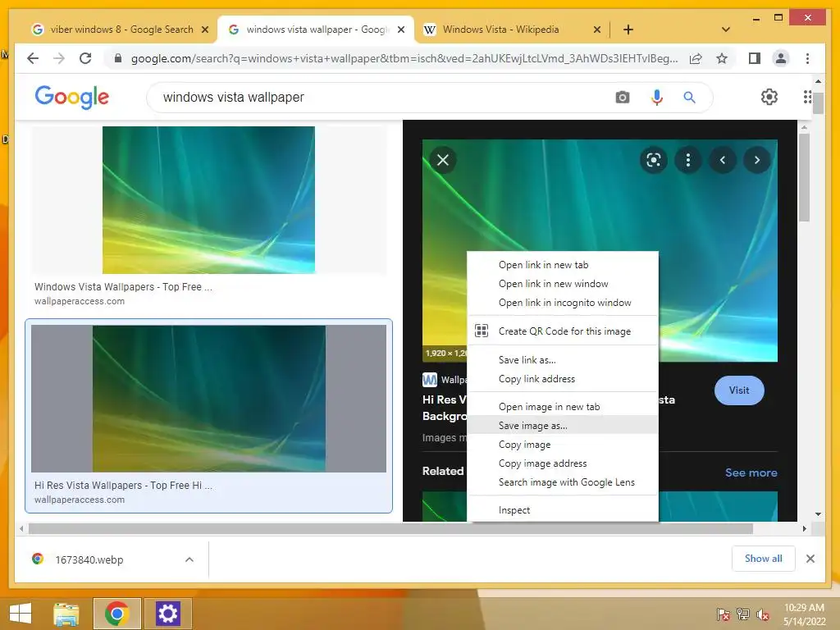View site info via the padlock icon
The image size is (840, 630).
click(x=118, y=58)
